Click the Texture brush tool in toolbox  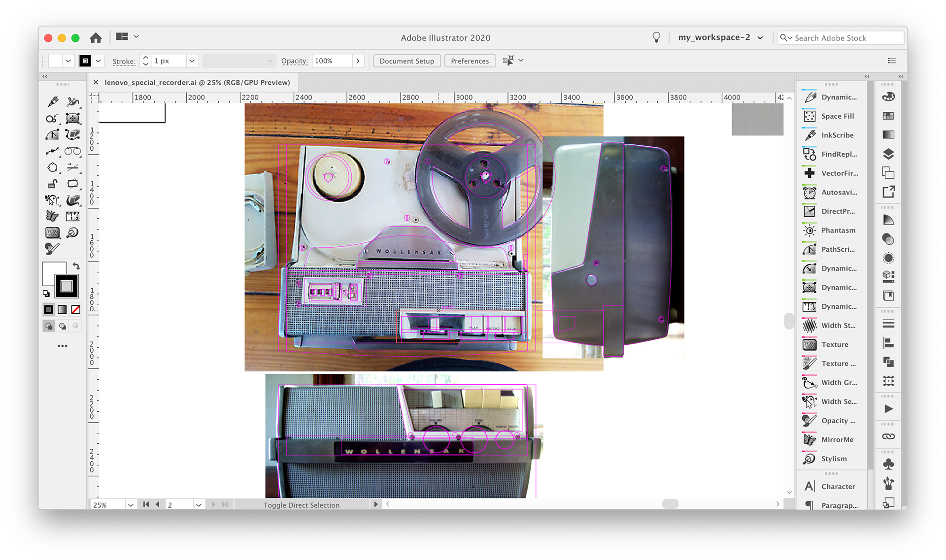click(52, 232)
